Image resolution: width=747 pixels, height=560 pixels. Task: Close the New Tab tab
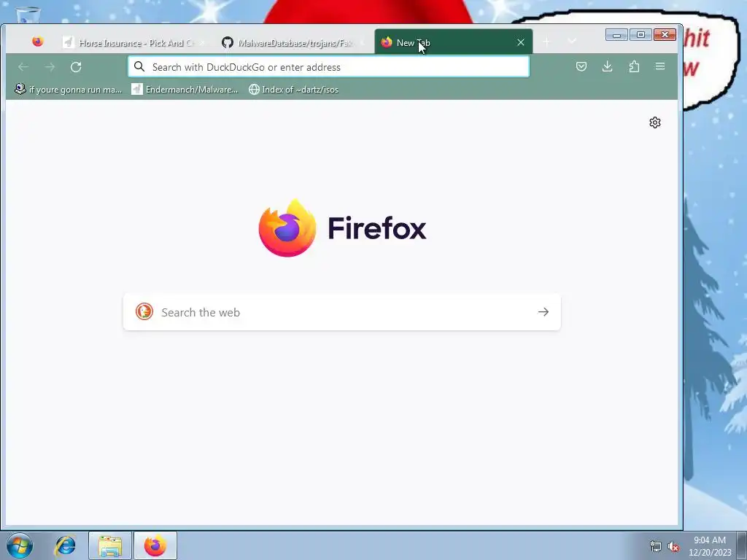(x=521, y=42)
